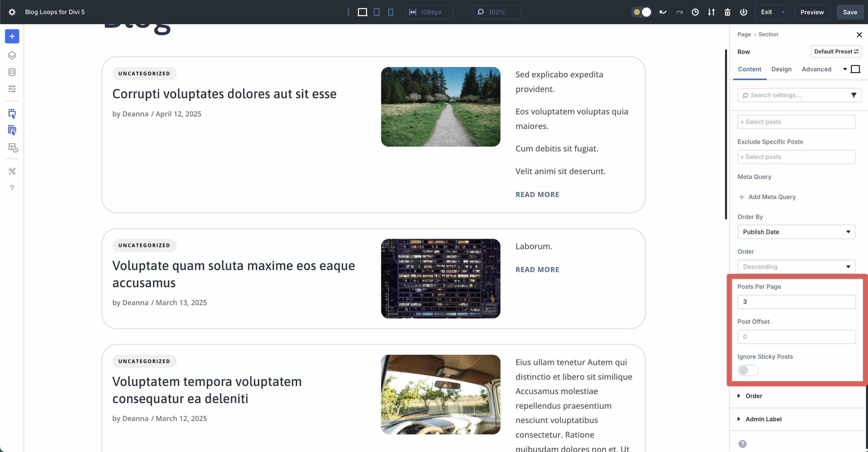Switch to phone preview mode
The image size is (868, 452).
[x=390, y=12]
